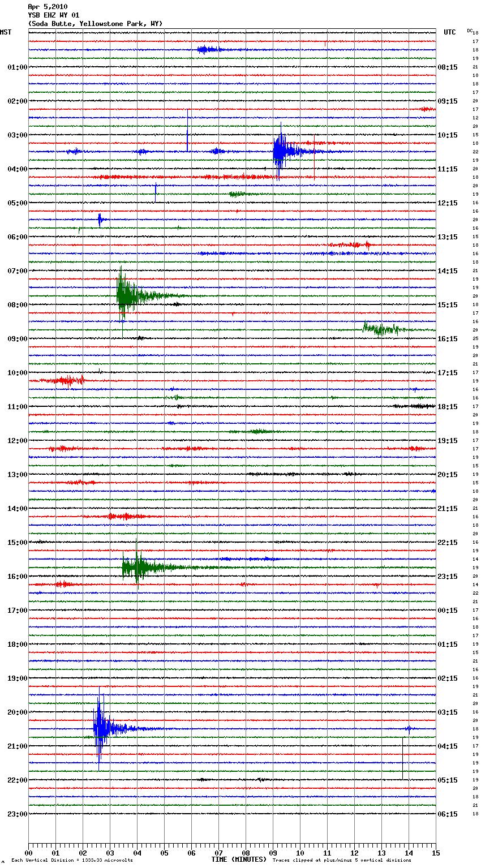
Task: Click '(Soda Butte, Yellowstone Park, WY)' location text
Action: (95, 24)
